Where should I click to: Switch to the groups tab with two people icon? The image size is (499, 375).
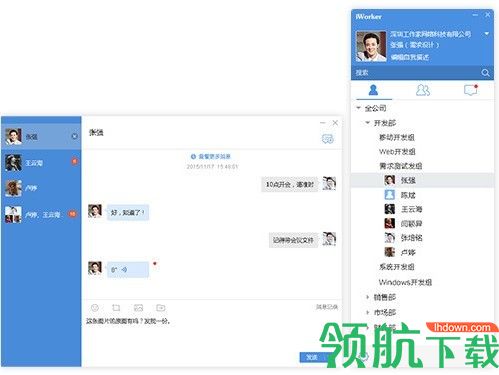423,90
